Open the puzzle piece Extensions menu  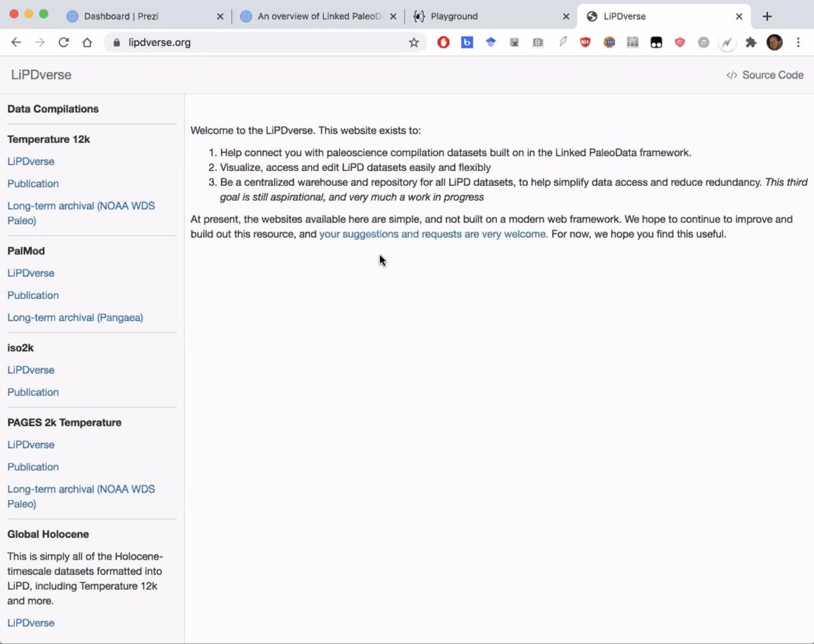tap(751, 42)
